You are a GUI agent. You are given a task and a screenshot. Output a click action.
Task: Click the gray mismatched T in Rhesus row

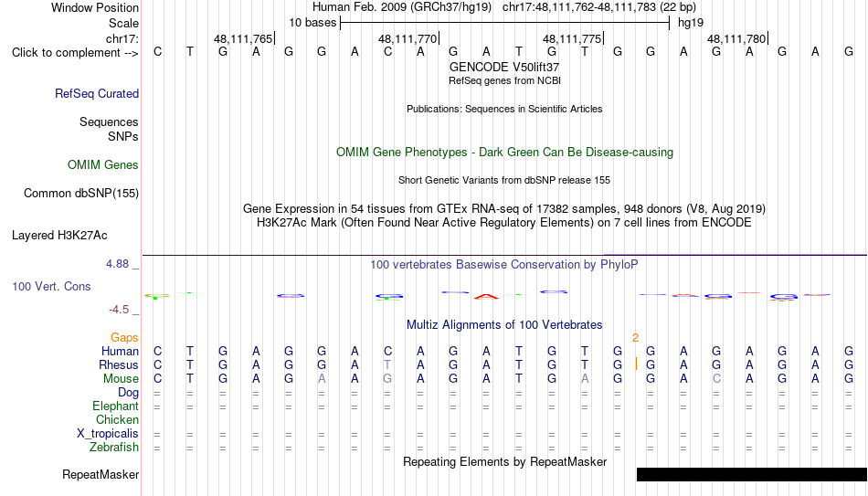[387, 365]
